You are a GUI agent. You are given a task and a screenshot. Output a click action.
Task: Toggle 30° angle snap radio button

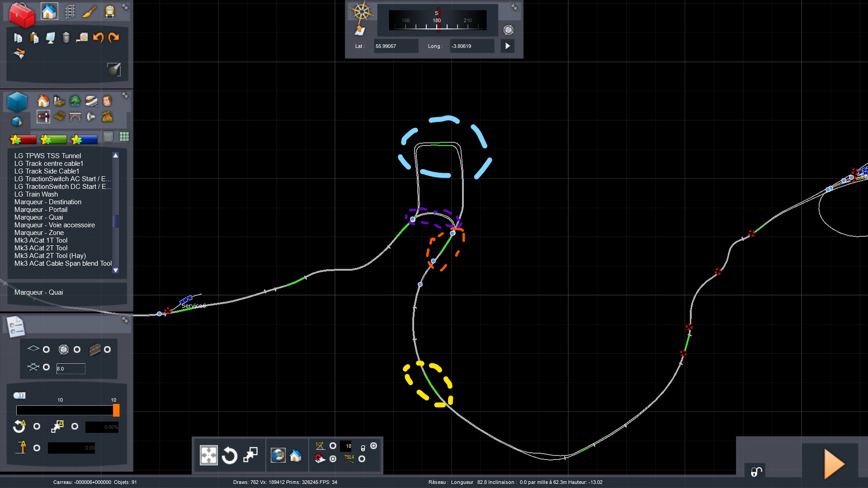pos(333,446)
